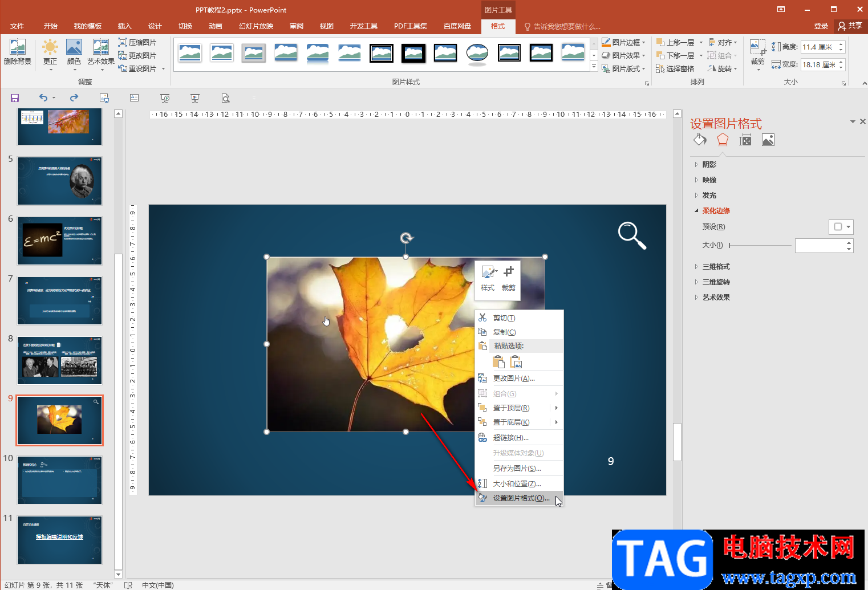Open the 图片边框 dropdown
Screen dimensions: 868x590
pos(623,42)
